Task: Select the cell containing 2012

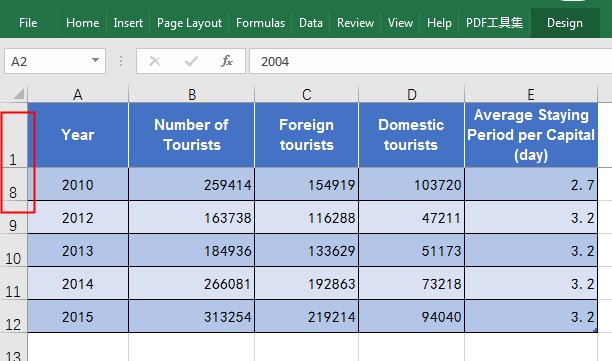Action: [78, 218]
